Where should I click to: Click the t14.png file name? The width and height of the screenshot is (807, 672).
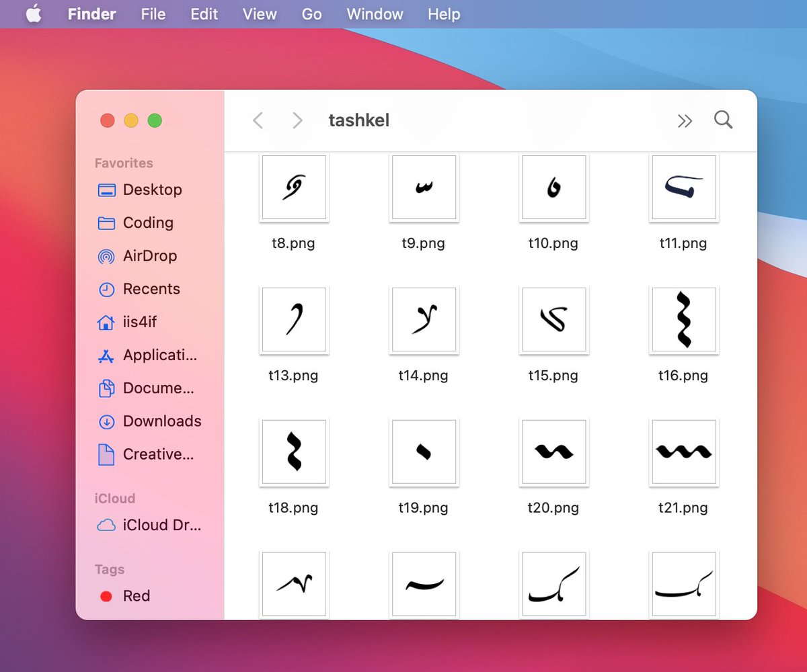(424, 376)
